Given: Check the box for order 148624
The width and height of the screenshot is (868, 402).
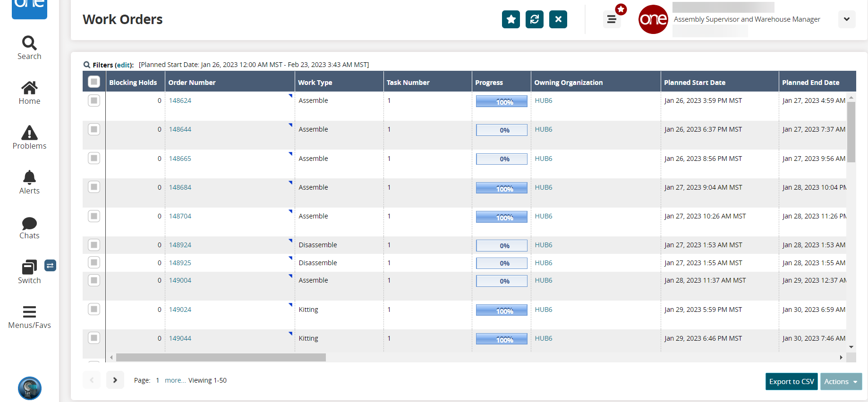Looking at the screenshot, I should (94, 100).
